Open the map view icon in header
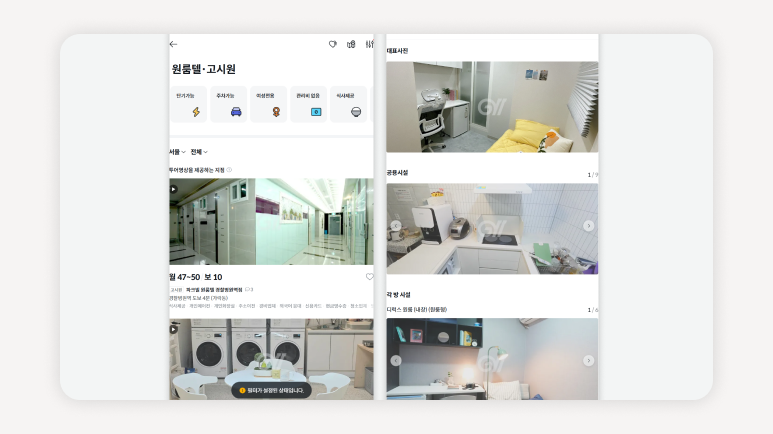The width and height of the screenshot is (773, 434). [351, 44]
